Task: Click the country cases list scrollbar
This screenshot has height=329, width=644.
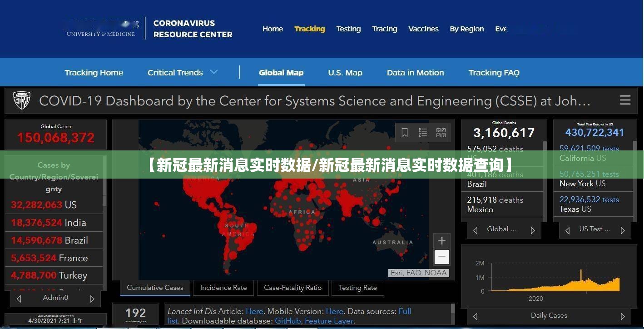Action: point(104,223)
